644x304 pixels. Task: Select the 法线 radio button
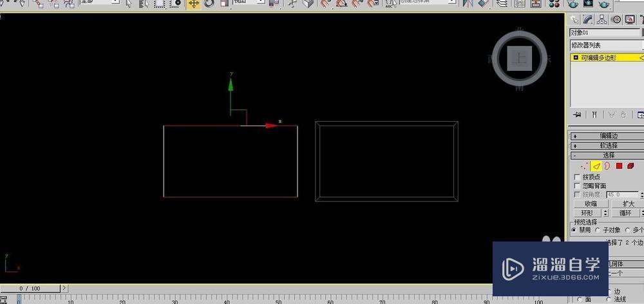[609, 300]
